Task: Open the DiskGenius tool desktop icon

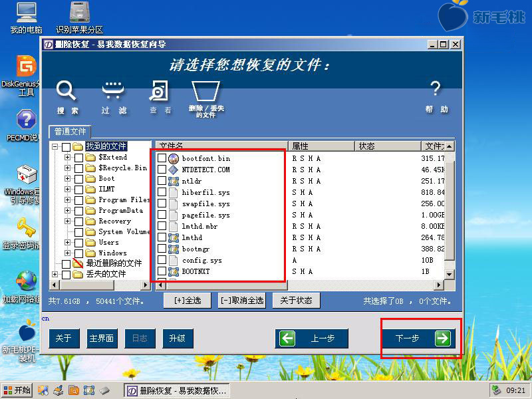Action: point(26,66)
